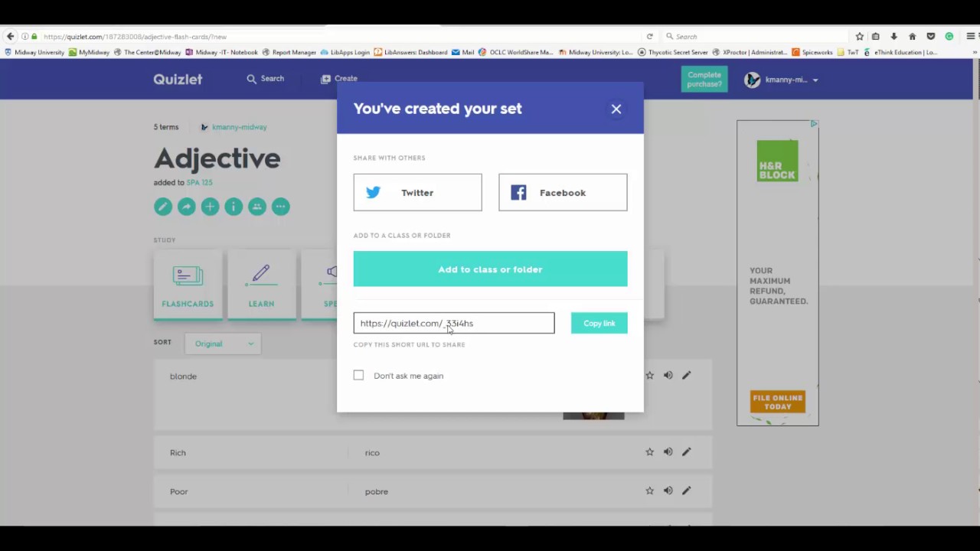Click the pencil edit set icon
The image size is (980, 551).
click(x=162, y=207)
